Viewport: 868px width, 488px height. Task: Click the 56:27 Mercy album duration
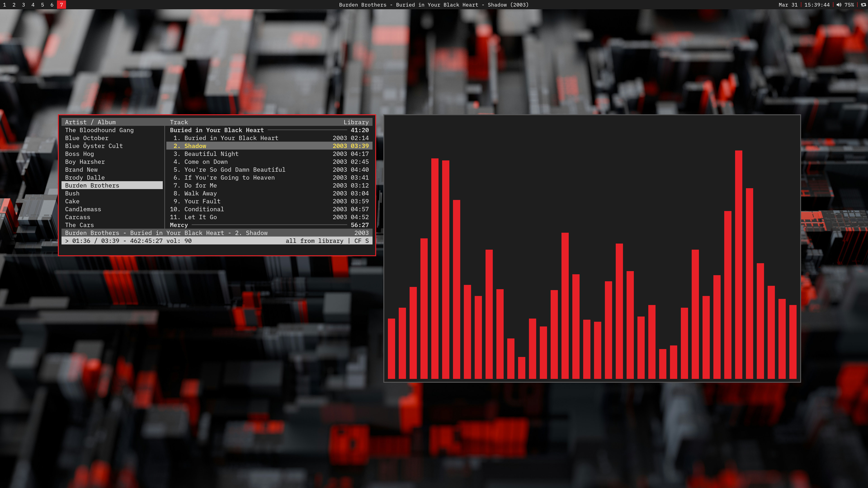(x=360, y=225)
